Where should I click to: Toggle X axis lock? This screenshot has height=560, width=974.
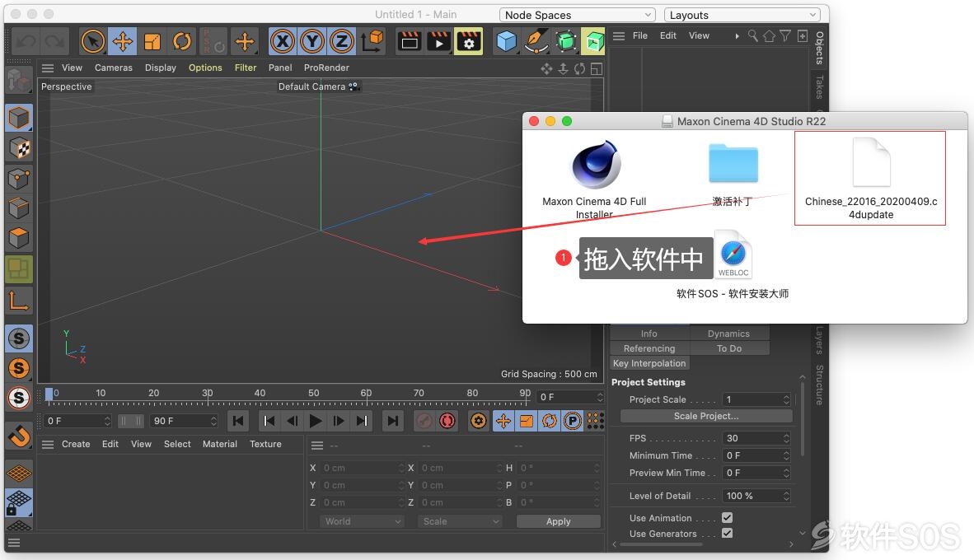pyautogui.click(x=283, y=42)
